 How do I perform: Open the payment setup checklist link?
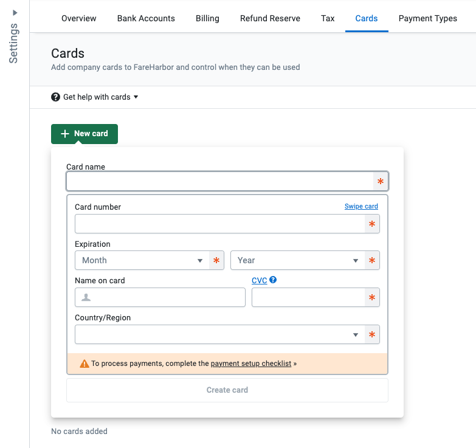250,364
